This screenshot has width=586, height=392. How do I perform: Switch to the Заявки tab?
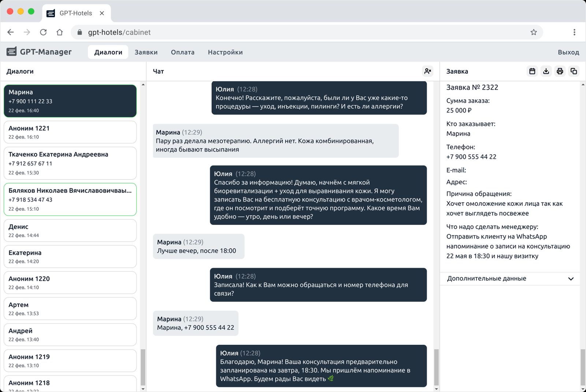click(146, 52)
